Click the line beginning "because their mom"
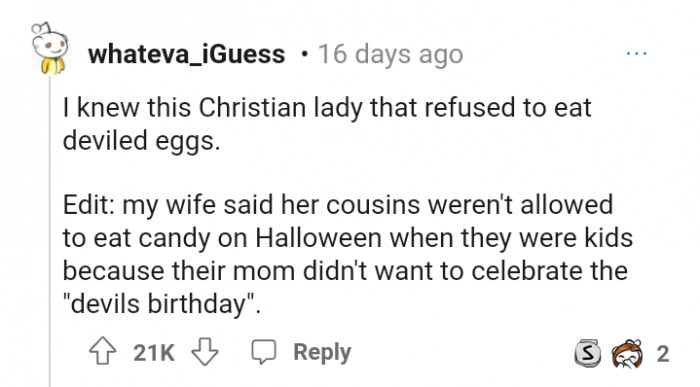This screenshot has height=387, width=700. pyautogui.click(x=345, y=270)
